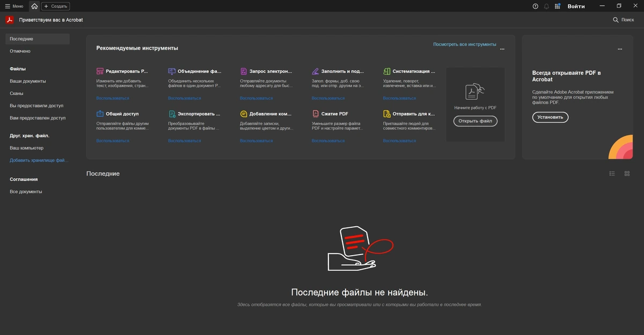Click Добавить хранилище файлов link
The height and width of the screenshot is (335, 644).
pyautogui.click(x=39, y=160)
